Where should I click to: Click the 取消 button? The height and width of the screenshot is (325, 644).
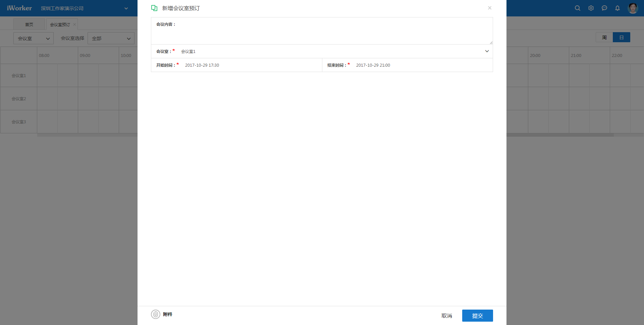(447, 316)
